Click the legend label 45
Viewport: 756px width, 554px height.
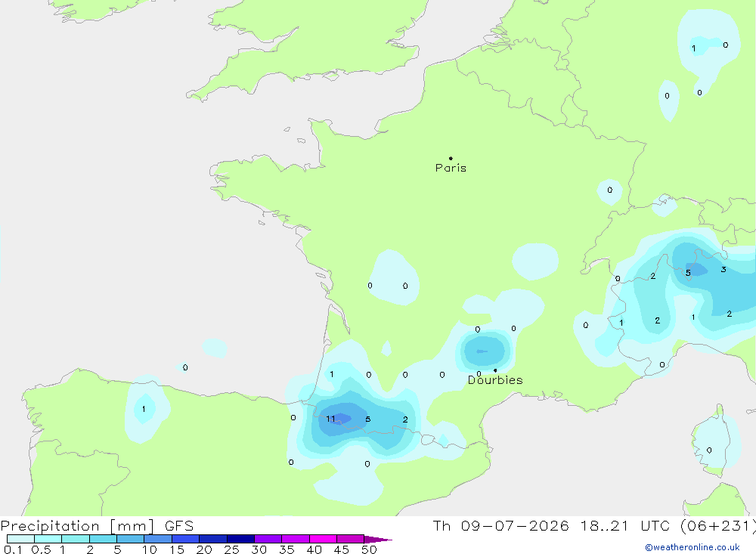click(342, 549)
